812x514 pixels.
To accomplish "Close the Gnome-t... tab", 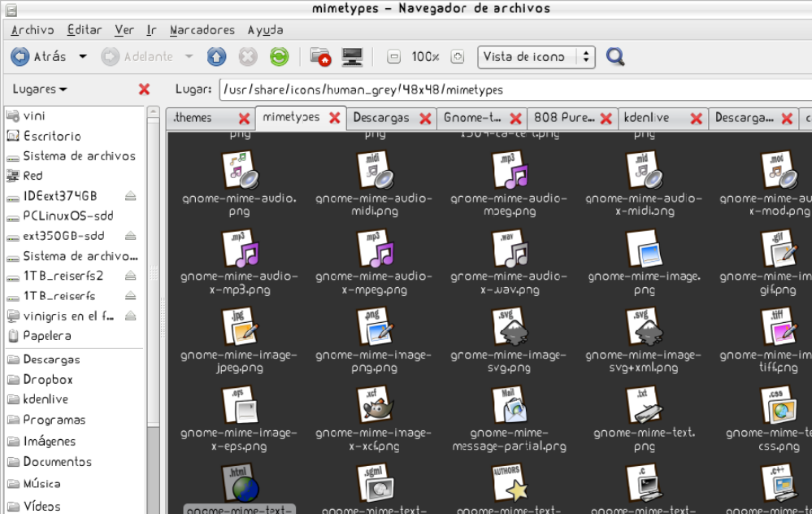I will point(515,119).
